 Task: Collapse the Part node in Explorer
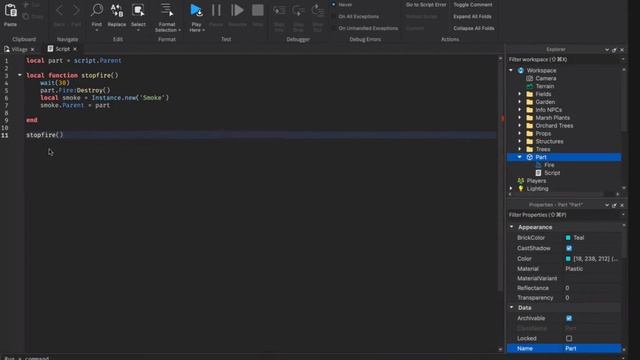coord(520,157)
